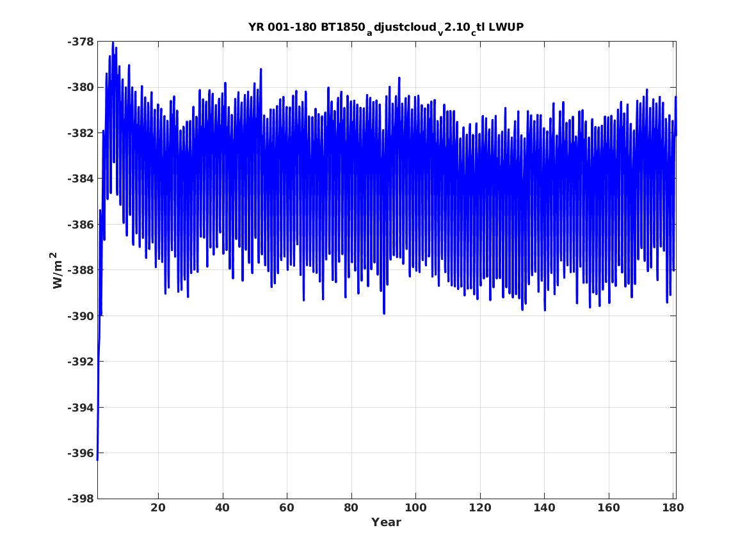Click x-axis tick label "80"
The width and height of the screenshot is (747, 560).
pos(351,508)
